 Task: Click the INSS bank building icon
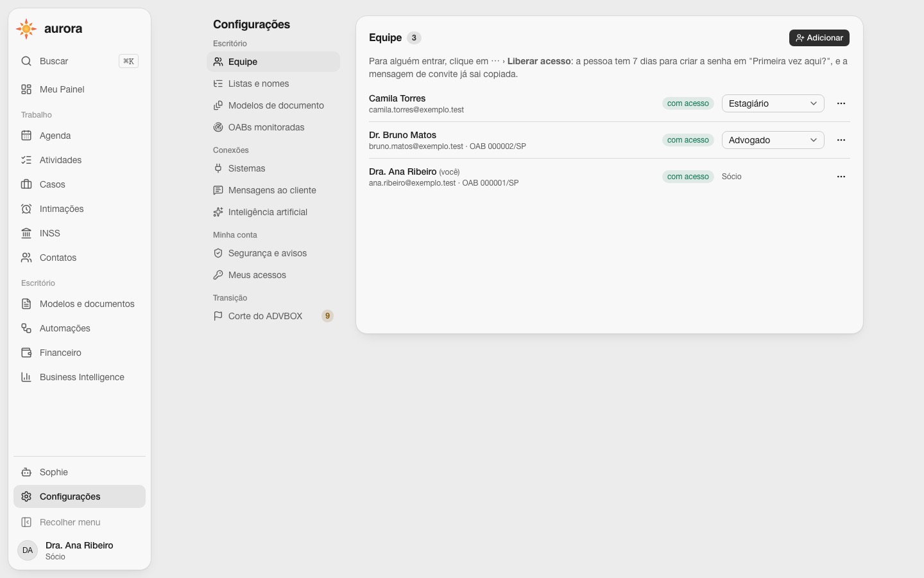pos(26,233)
